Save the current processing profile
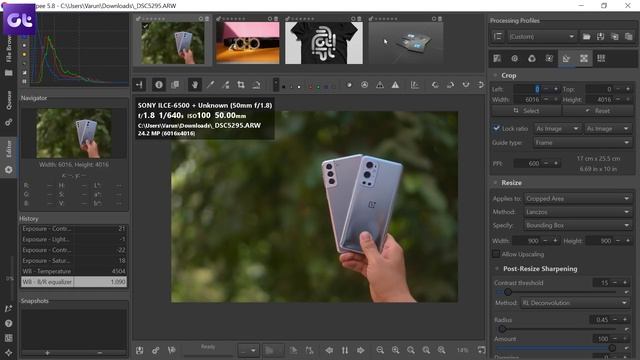 tap(600, 37)
